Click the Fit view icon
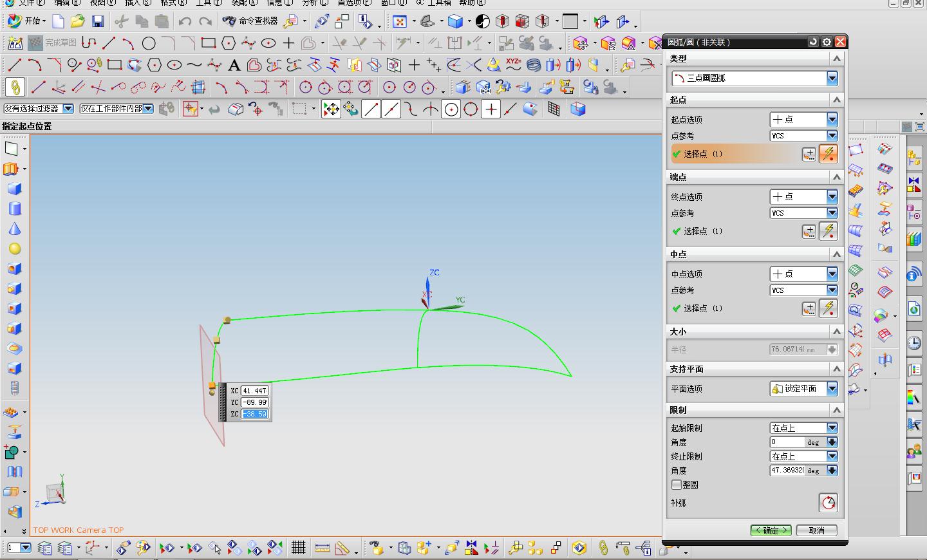Viewport: 927px width, 560px height. click(400, 21)
